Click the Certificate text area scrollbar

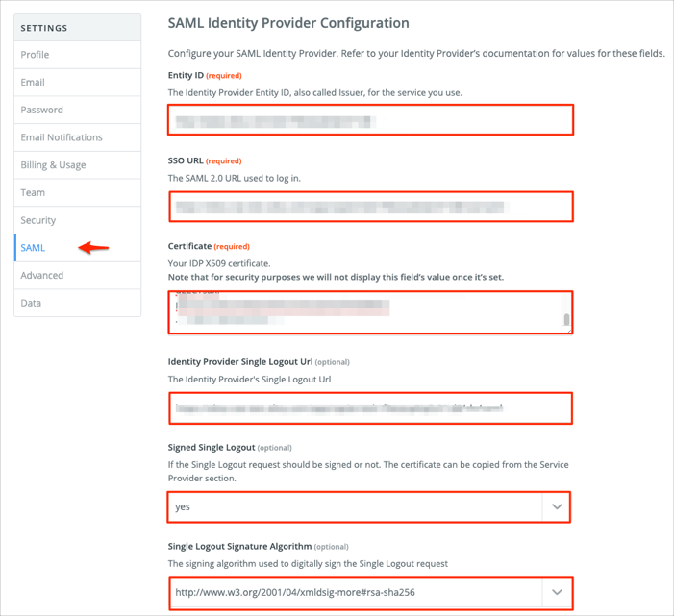pyautogui.click(x=567, y=321)
